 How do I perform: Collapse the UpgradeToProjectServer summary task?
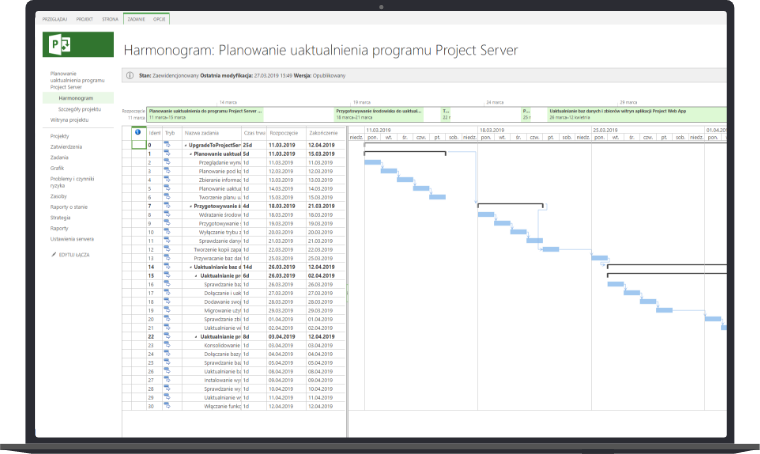pyautogui.click(x=186, y=145)
